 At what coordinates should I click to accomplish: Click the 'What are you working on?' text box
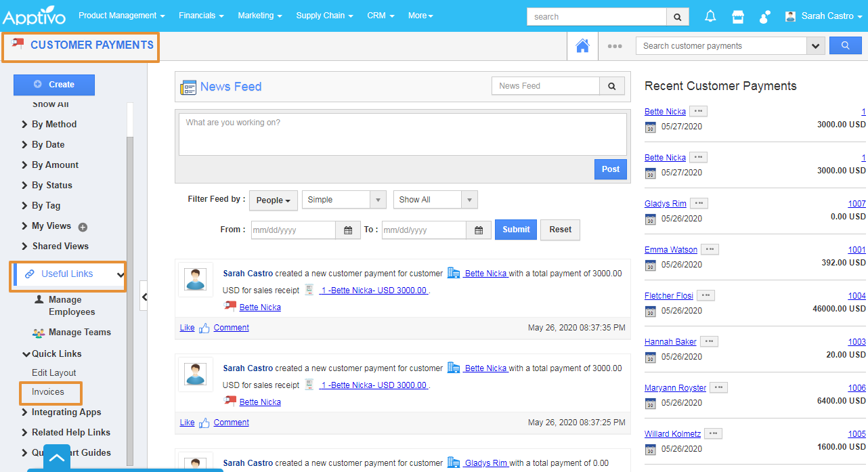click(402, 134)
